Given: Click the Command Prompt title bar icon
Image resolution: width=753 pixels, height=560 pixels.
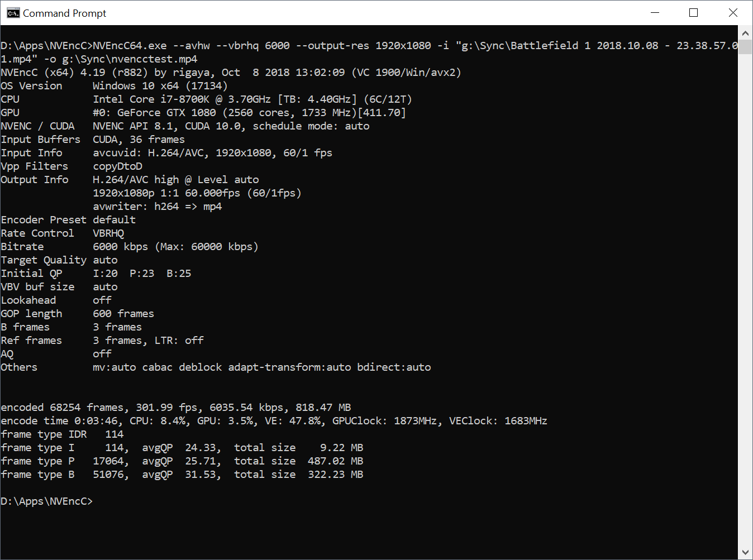Looking at the screenshot, I should 13,13.
